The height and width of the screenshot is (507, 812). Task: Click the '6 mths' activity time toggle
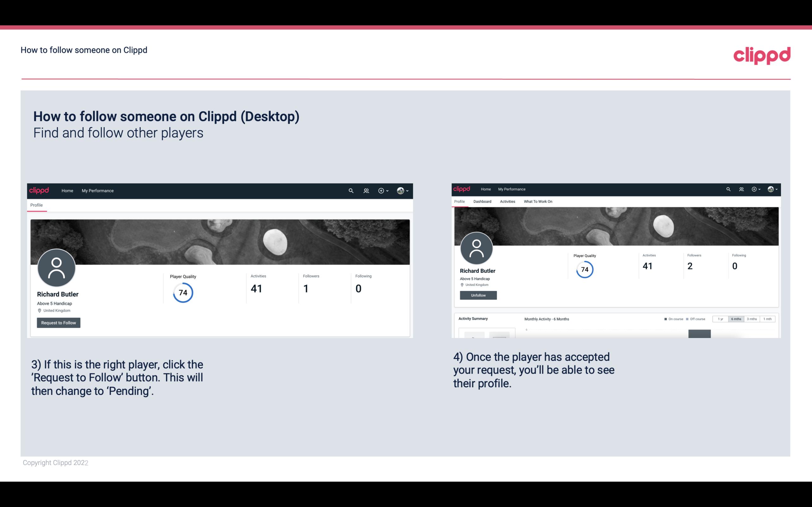pos(735,319)
